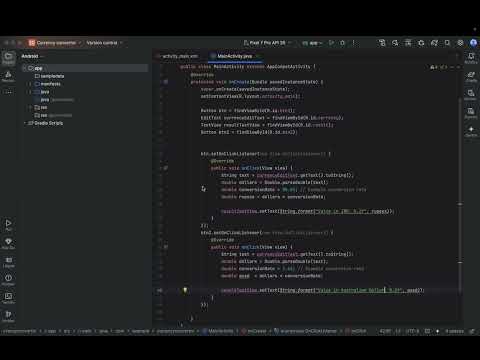This screenshot has height=360, width=480.
Task: Click the setContentView line in onCreate
Action: (250, 96)
